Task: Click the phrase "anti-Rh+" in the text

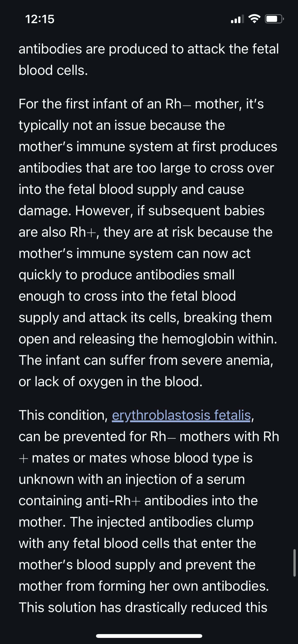Action: point(113,501)
